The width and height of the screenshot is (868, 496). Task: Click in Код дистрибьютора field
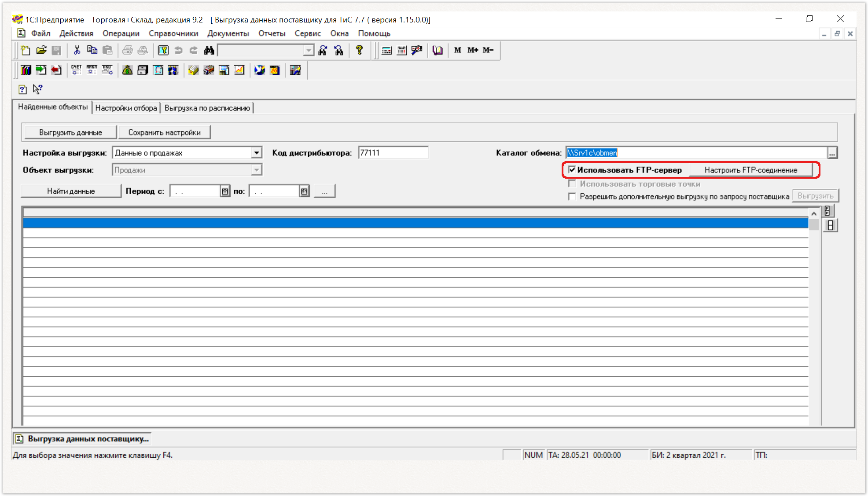[x=393, y=153]
